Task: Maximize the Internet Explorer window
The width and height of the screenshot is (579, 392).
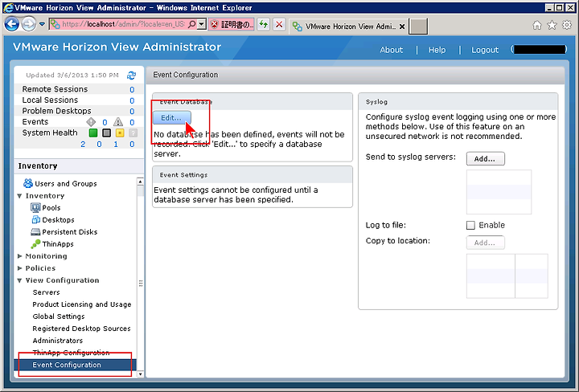Action: click(x=560, y=7)
